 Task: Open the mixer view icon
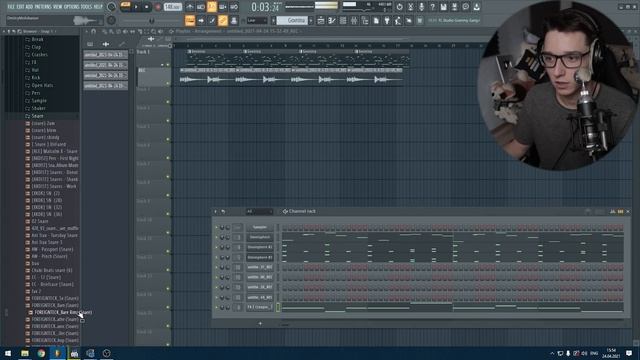coord(354,20)
